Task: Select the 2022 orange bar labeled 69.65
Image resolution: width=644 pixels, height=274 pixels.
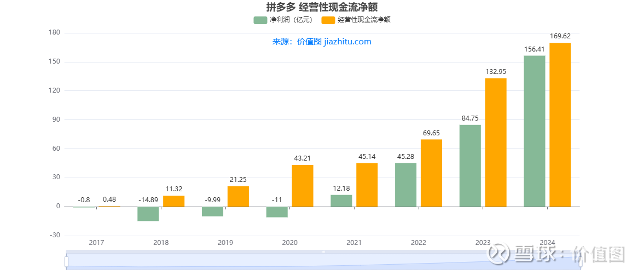Action: 431,173
